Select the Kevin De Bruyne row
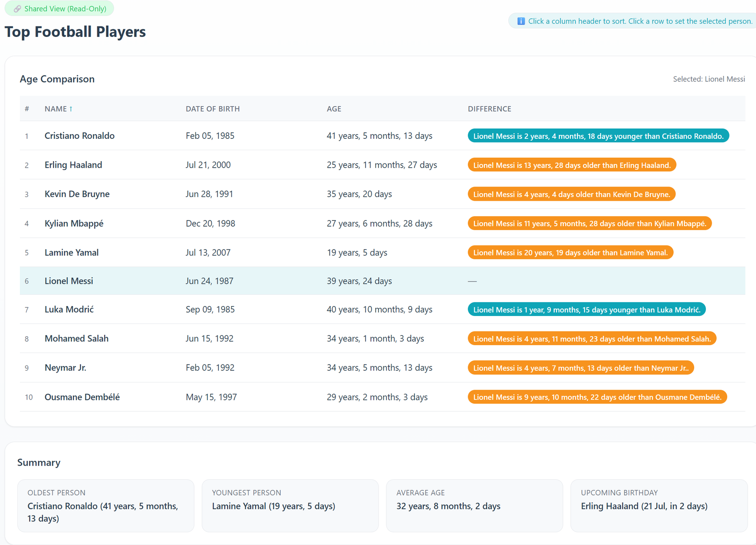Screen dimensions: 756x545 382,194
